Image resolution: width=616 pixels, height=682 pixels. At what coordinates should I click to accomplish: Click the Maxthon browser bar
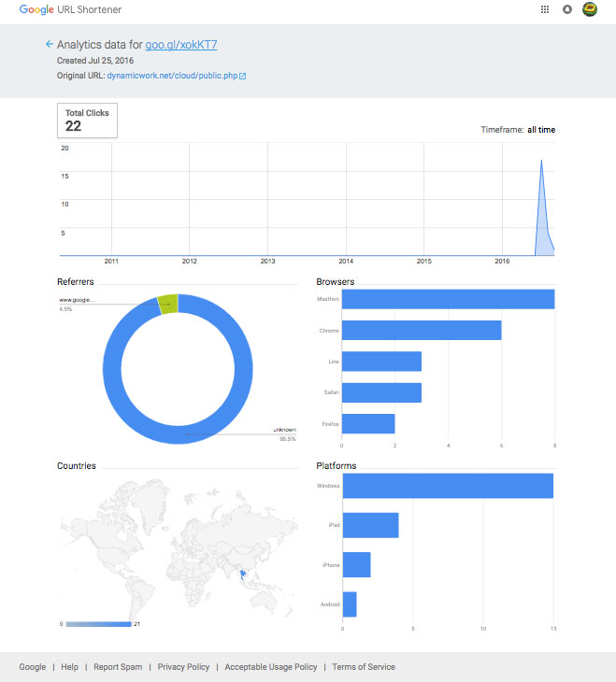tap(448, 299)
